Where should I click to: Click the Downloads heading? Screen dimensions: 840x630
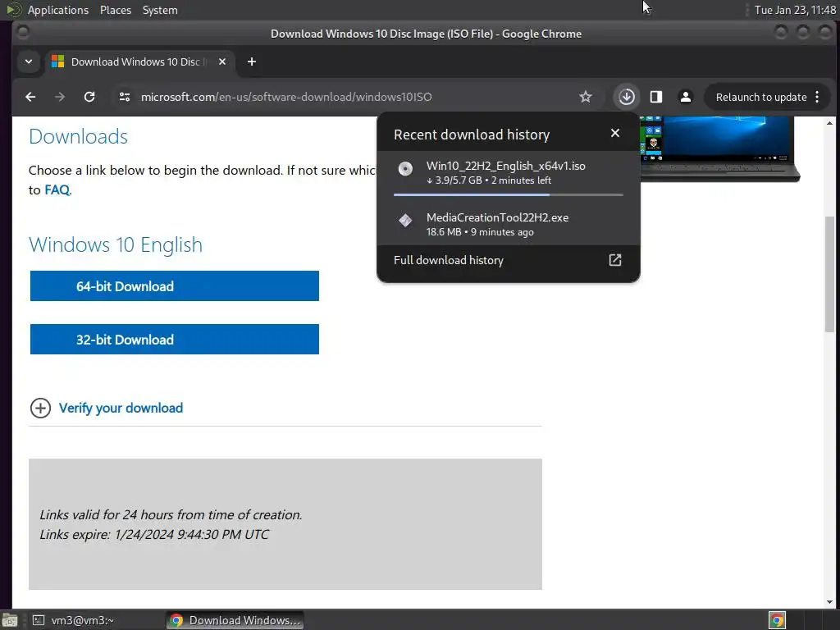[78, 137]
